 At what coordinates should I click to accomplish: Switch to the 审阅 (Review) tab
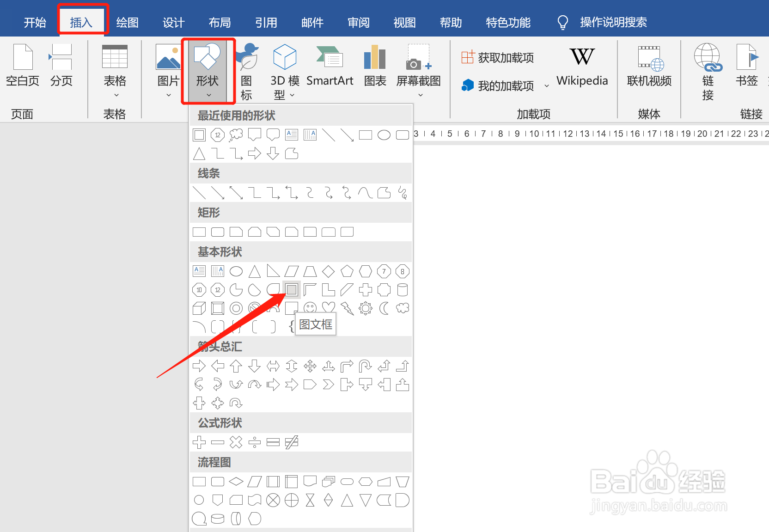pyautogui.click(x=359, y=22)
